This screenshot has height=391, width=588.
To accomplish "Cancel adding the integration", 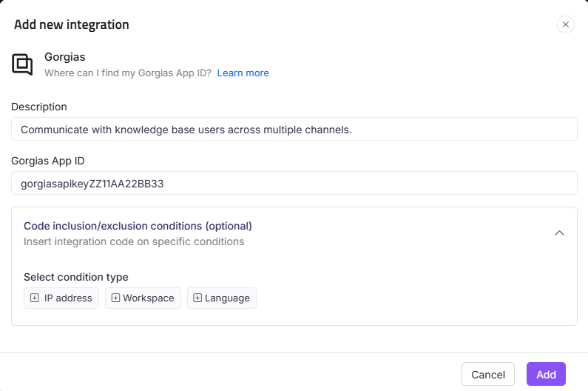I will [x=488, y=374].
